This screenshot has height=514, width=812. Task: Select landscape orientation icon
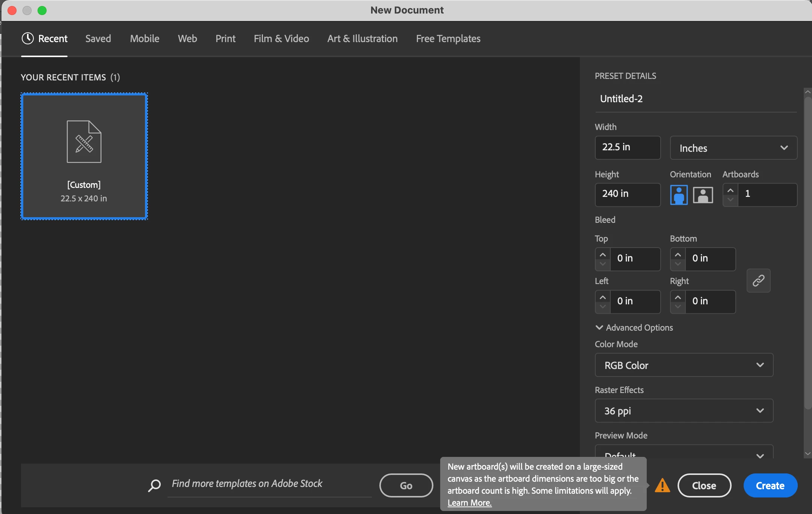[703, 195]
